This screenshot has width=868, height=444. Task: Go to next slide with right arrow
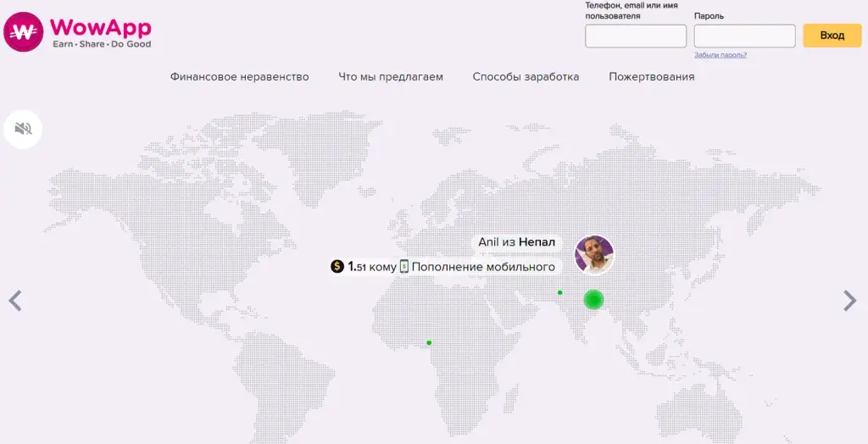coord(849,301)
